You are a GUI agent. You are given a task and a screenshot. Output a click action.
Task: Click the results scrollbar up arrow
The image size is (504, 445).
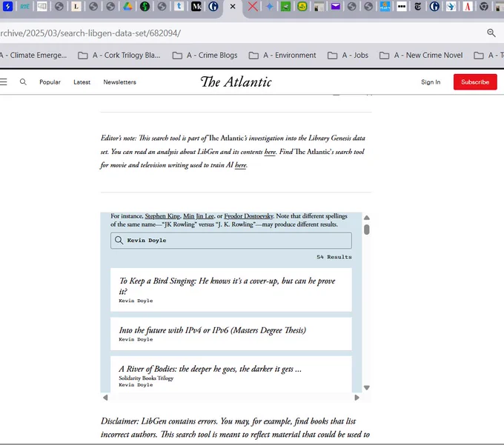[x=366, y=218]
